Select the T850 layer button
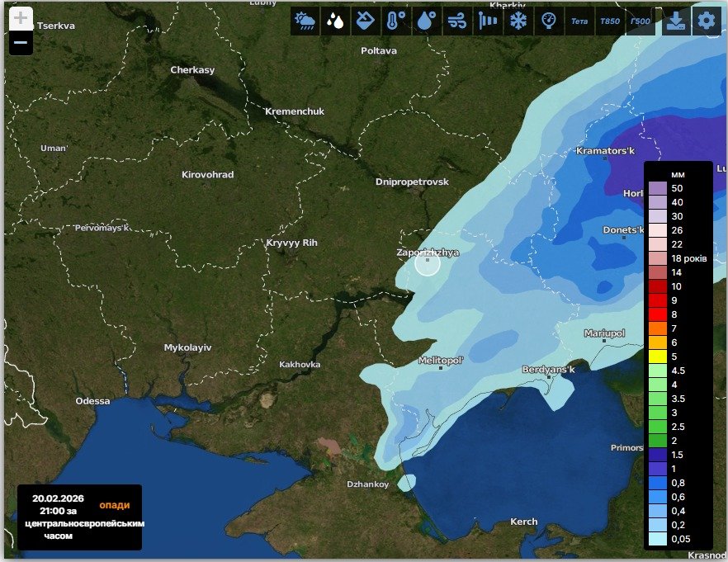The height and width of the screenshot is (562, 728). [x=609, y=21]
